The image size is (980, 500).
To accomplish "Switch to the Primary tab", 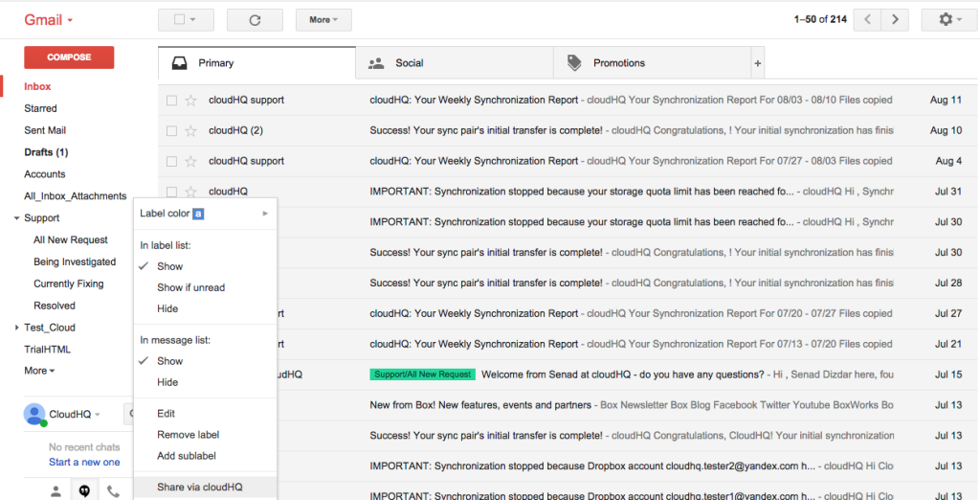I will [x=256, y=63].
